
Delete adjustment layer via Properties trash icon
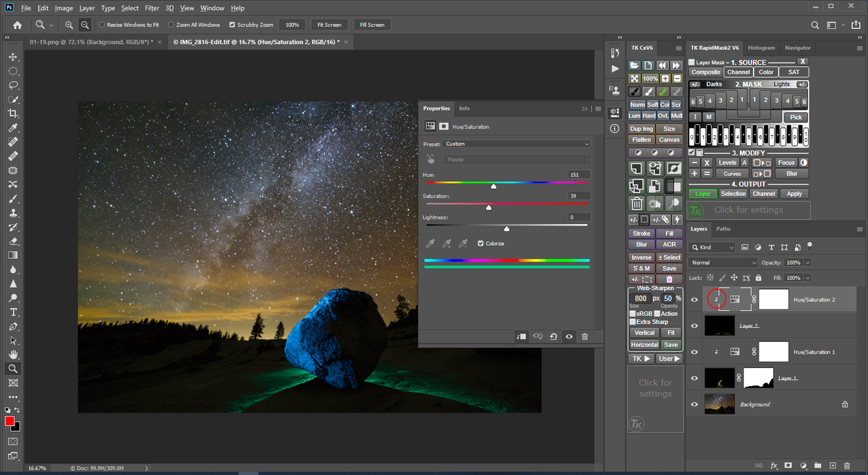pyautogui.click(x=584, y=336)
